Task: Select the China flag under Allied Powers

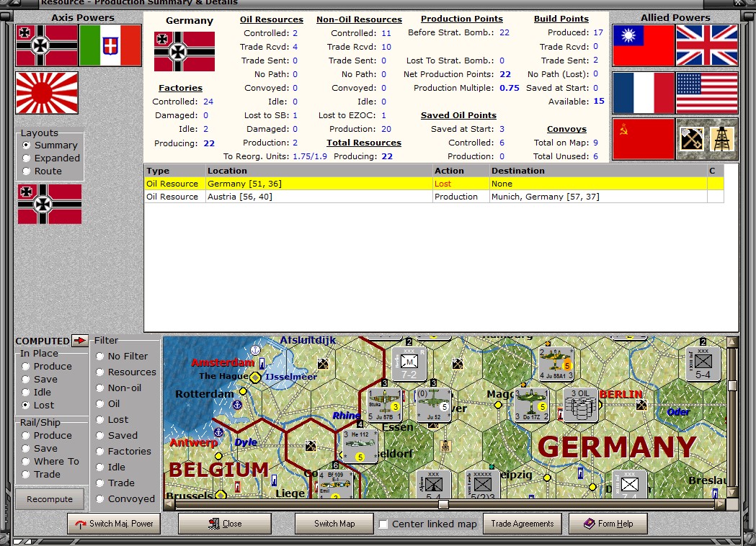Action: click(643, 45)
